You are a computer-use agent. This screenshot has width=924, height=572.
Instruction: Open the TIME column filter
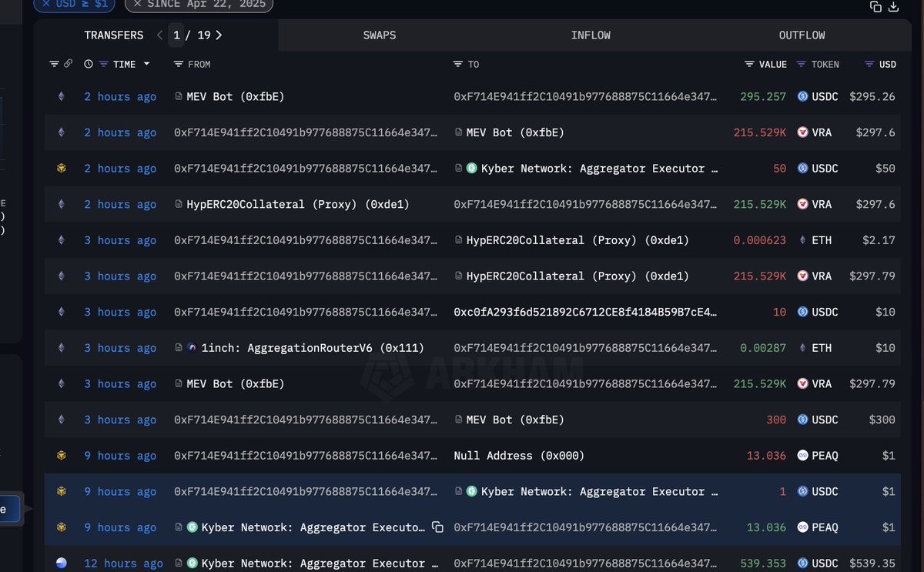tap(104, 64)
